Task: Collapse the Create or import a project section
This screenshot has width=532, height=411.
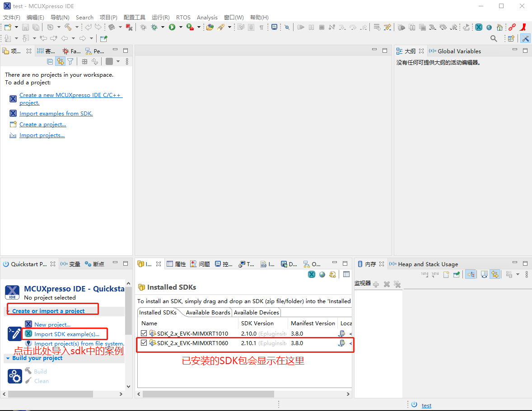Action: (x=8, y=311)
